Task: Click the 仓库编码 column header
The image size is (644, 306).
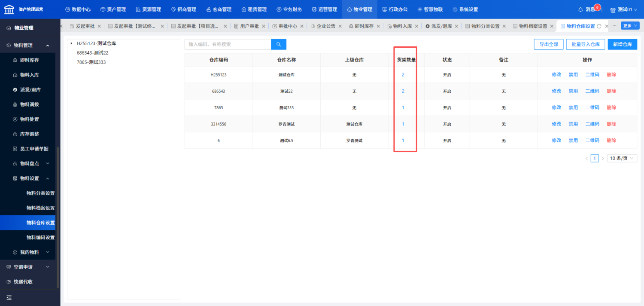Action: tap(219, 60)
